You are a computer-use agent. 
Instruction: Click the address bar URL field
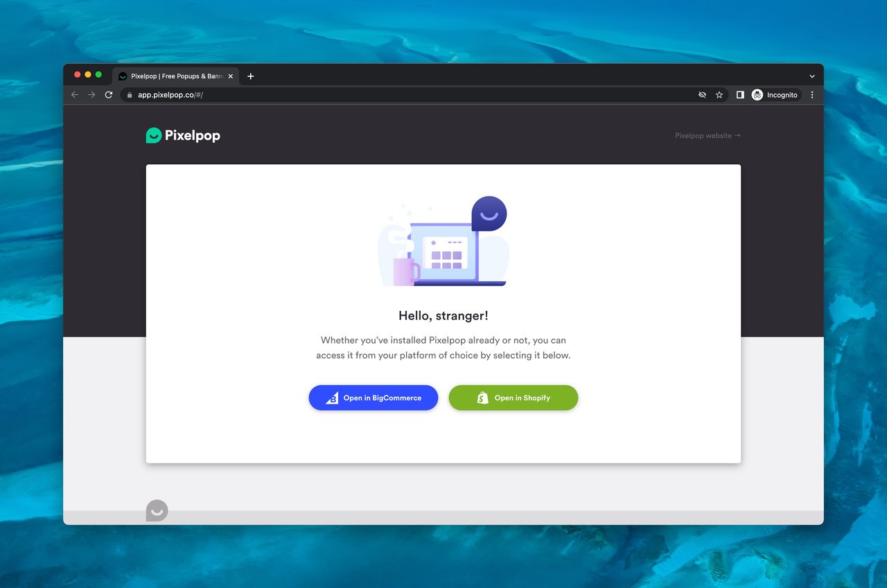click(x=423, y=95)
